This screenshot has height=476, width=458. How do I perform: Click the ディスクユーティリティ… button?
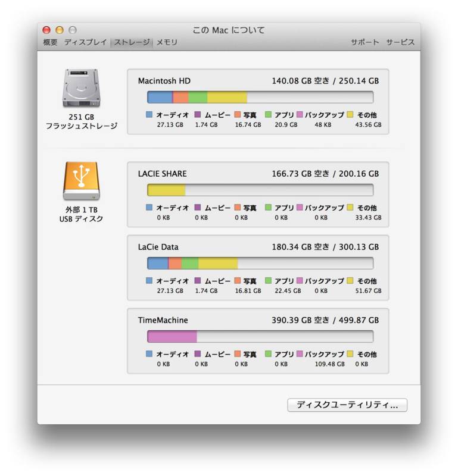347,405
